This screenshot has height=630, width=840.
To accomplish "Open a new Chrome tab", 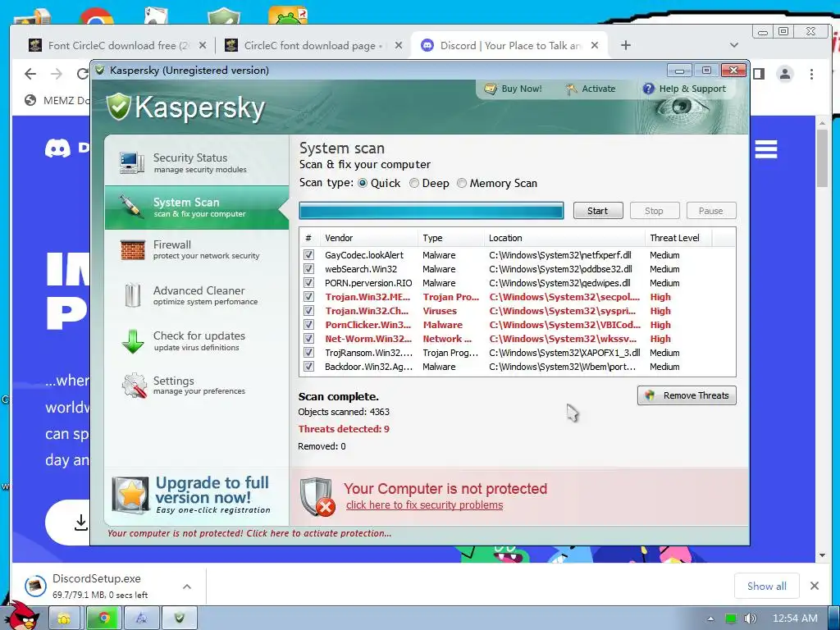I will 626,46.
